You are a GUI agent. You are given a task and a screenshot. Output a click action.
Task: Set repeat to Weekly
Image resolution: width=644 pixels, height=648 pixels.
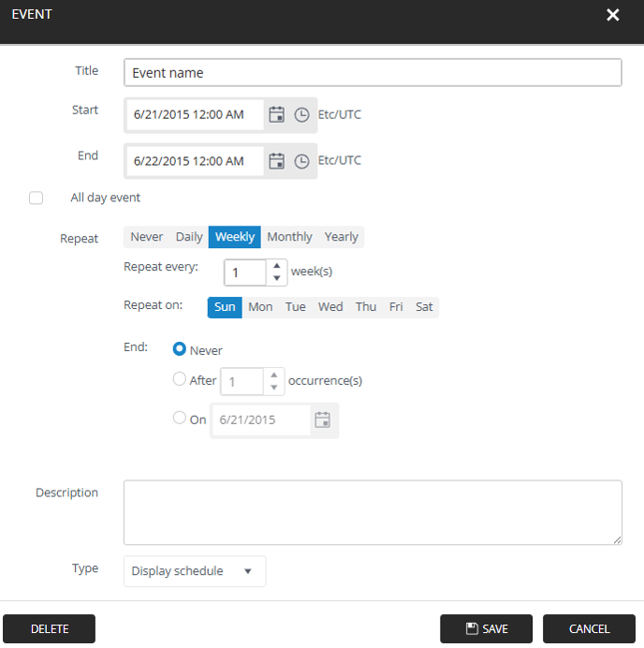(x=235, y=237)
